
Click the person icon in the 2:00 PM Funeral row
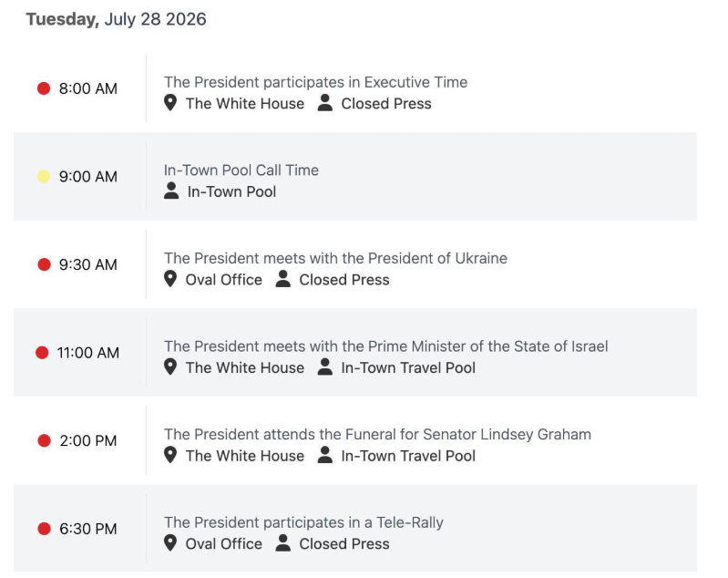click(x=325, y=455)
